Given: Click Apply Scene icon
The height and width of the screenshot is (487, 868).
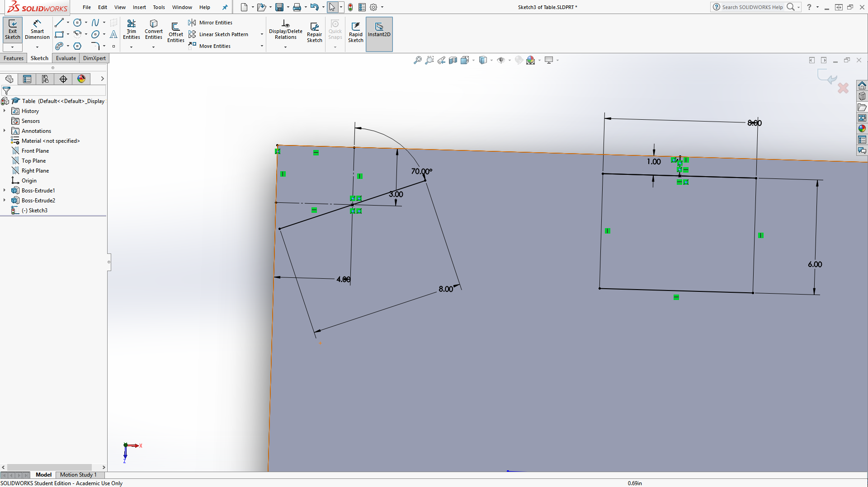Looking at the screenshot, I should pos(531,60).
